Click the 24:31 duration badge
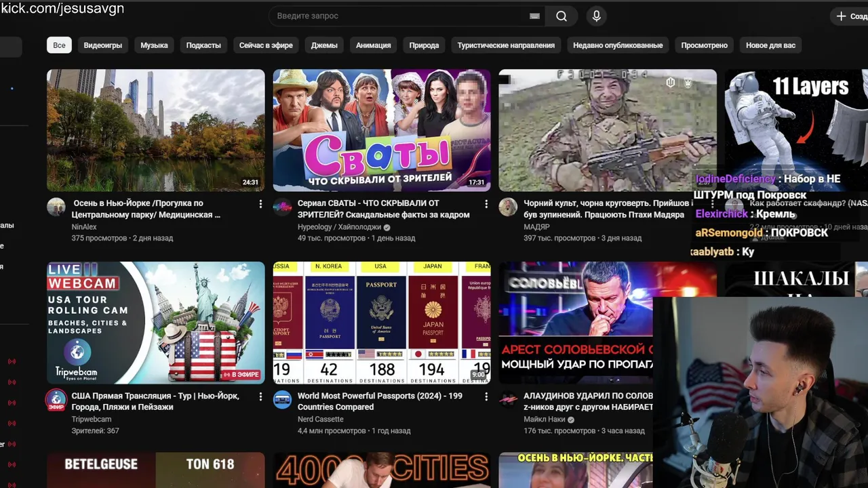The image size is (868, 488). (x=250, y=182)
